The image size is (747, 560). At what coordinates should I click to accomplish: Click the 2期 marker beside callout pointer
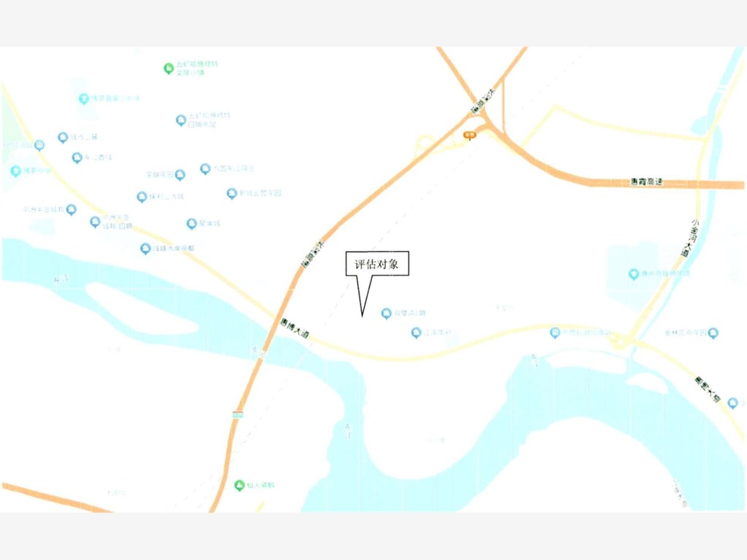pos(387,313)
